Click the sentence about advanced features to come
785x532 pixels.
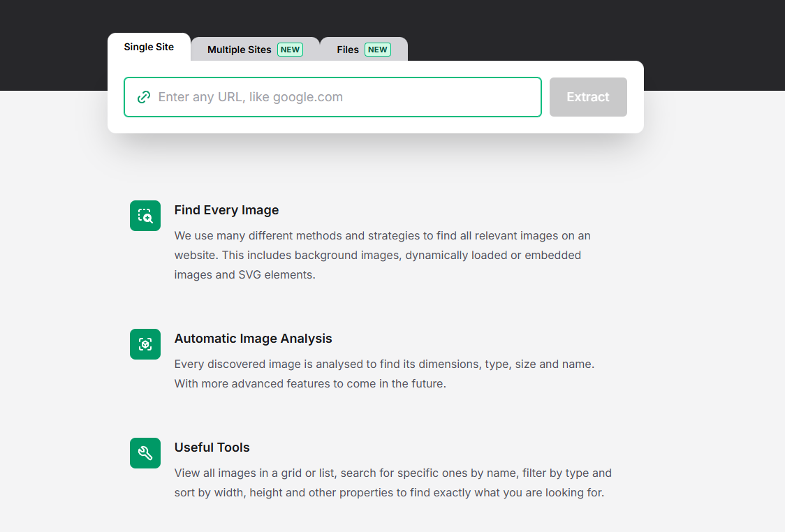tap(310, 384)
